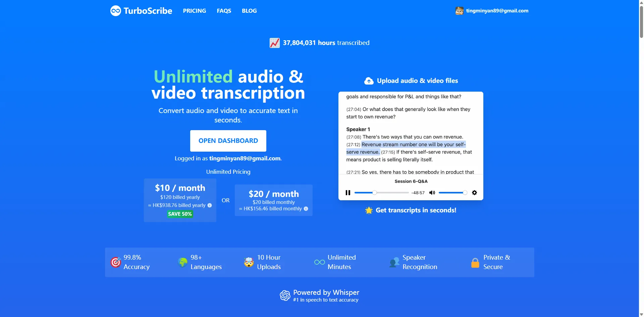The height and width of the screenshot is (317, 644).
Task: Click the audio progress seek slider
Action: tap(381, 193)
